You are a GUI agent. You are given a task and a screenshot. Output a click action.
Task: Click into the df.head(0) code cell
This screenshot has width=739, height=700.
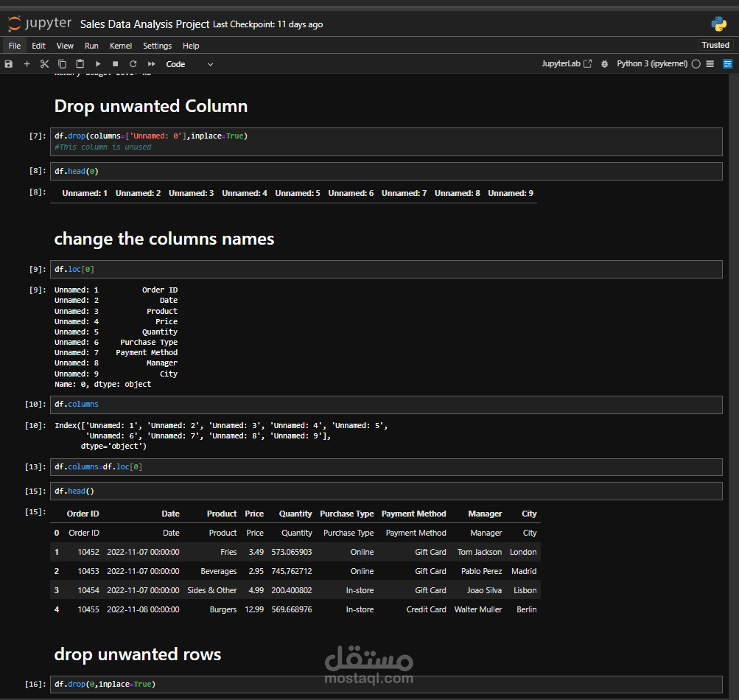click(x=386, y=171)
